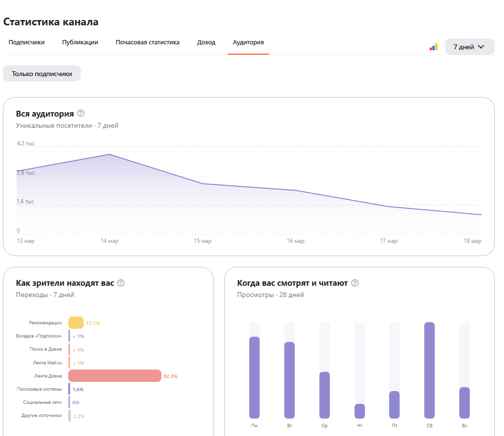
Task: Expand the 7 дней period dropdown
Action: pyautogui.click(x=469, y=47)
